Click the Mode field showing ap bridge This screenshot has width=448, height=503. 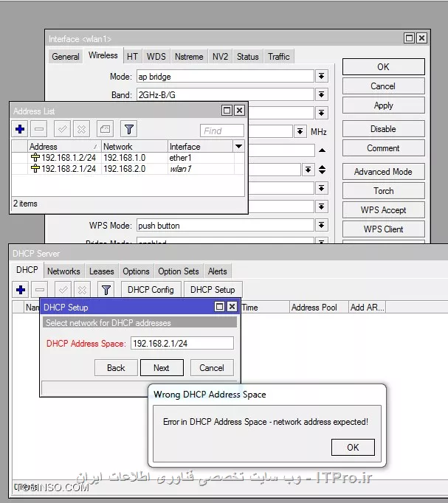tap(225, 77)
